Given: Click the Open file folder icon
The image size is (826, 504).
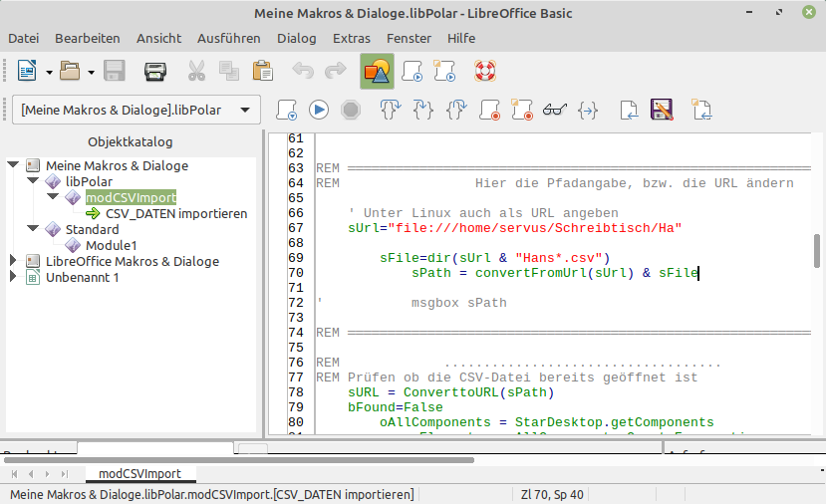Looking at the screenshot, I should (70, 71).
